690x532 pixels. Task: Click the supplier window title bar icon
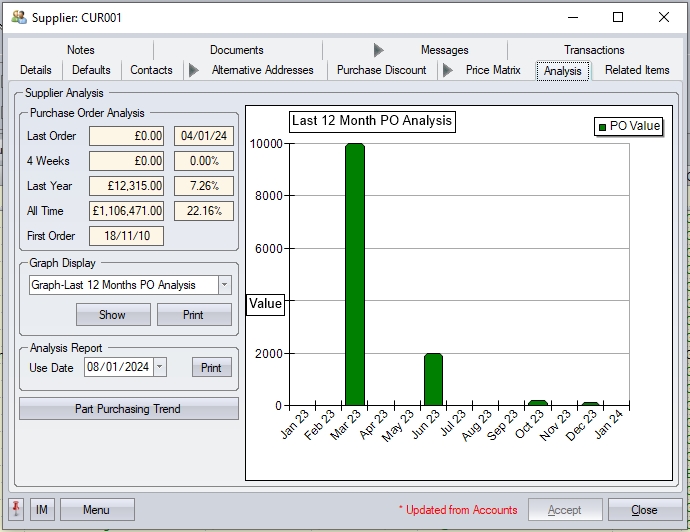coord(18,17)
